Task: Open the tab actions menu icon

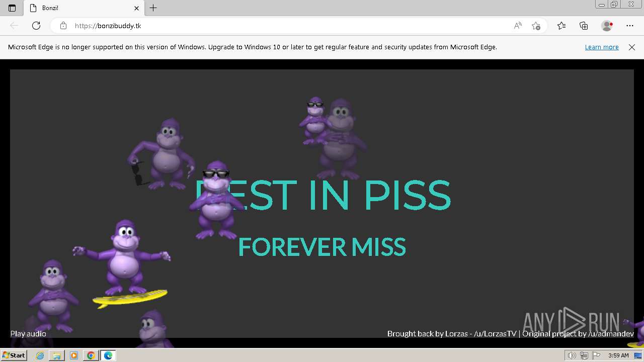Action: tap(12, 8)
